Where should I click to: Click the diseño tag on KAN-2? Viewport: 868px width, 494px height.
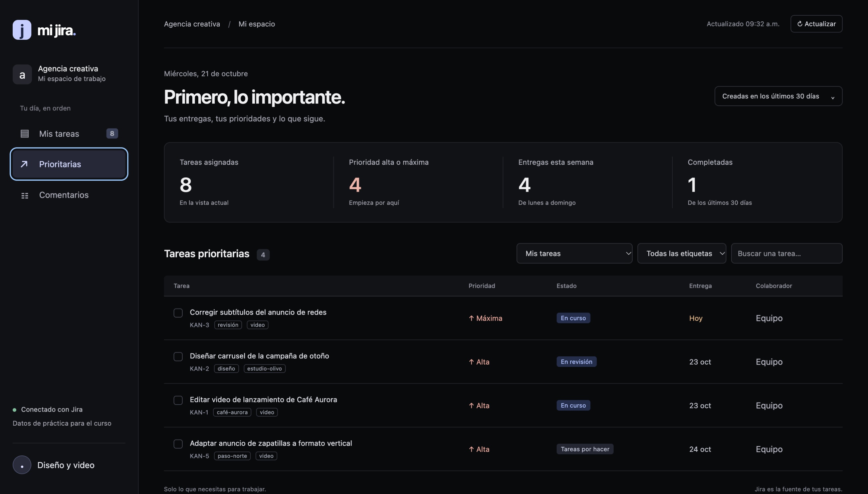(226, 369)
